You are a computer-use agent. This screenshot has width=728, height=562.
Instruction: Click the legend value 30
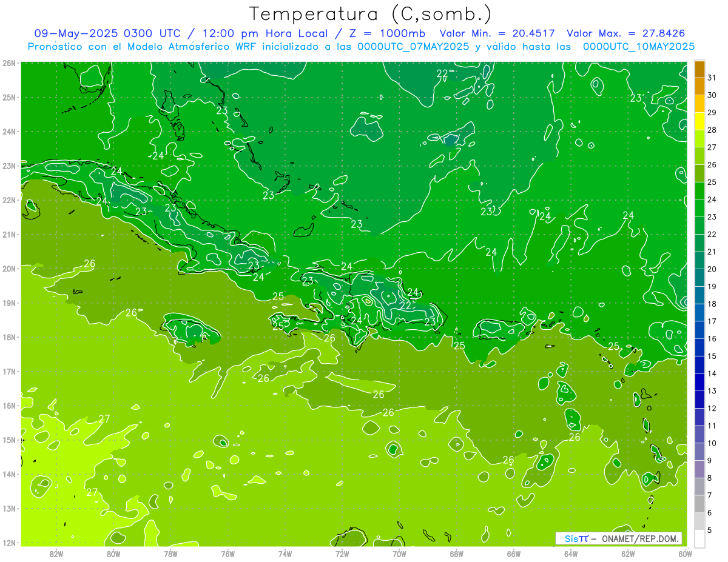[x=712, y=95]
